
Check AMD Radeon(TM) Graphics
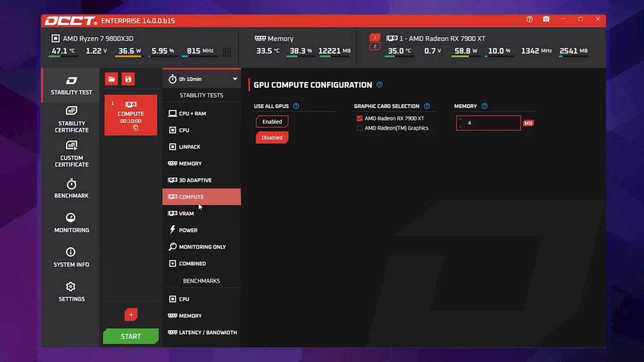point(359,128)
